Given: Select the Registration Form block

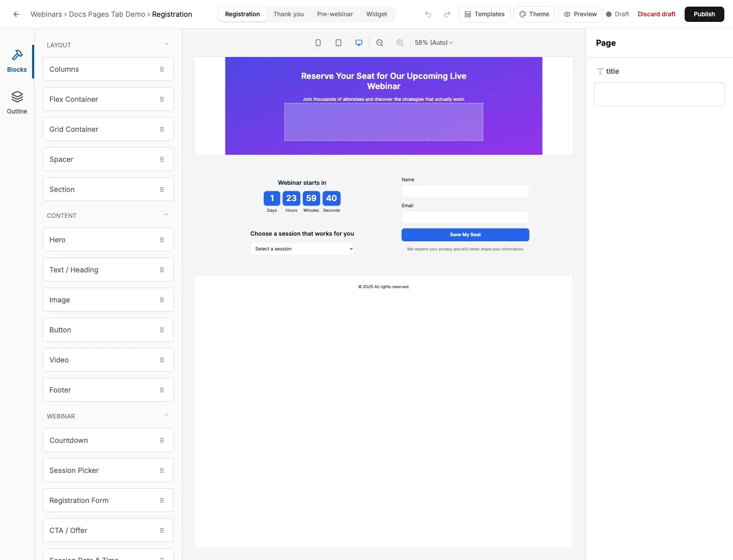Looking at the screenshot, I should (108, 500).
